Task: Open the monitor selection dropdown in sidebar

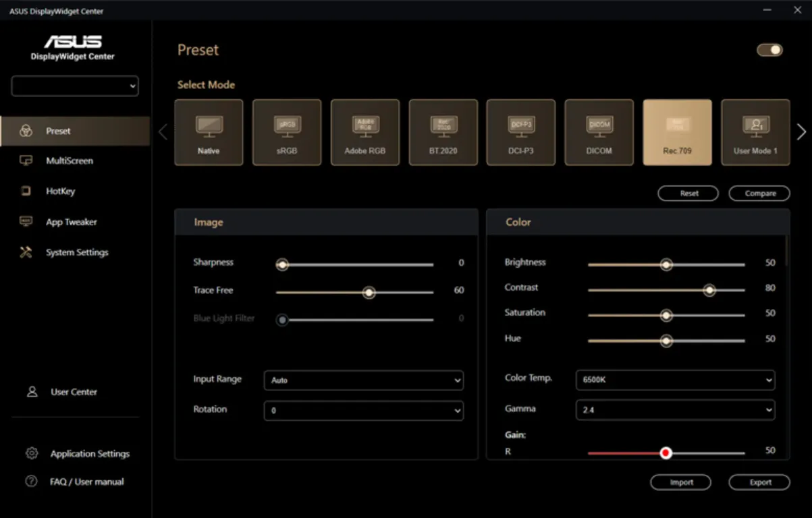Action: [75, 86]
